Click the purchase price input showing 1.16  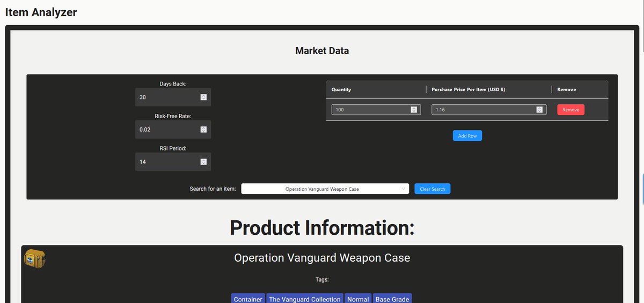[489, 110]
